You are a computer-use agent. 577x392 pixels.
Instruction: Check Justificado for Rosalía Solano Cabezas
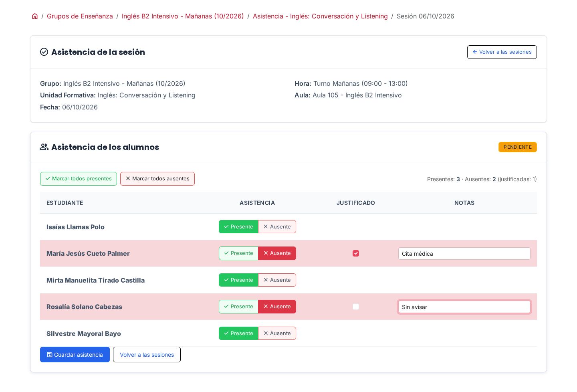tap(356, 307)
